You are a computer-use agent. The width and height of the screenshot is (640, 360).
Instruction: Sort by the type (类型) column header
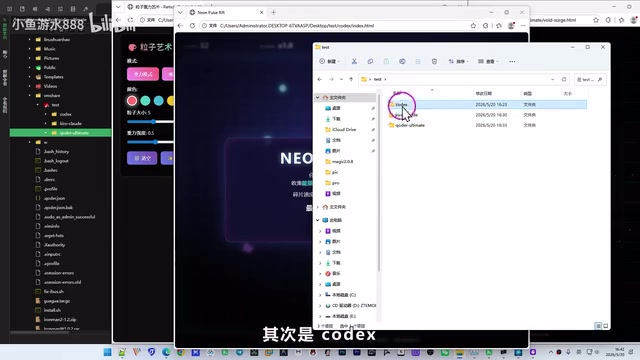tap(527, 93)
